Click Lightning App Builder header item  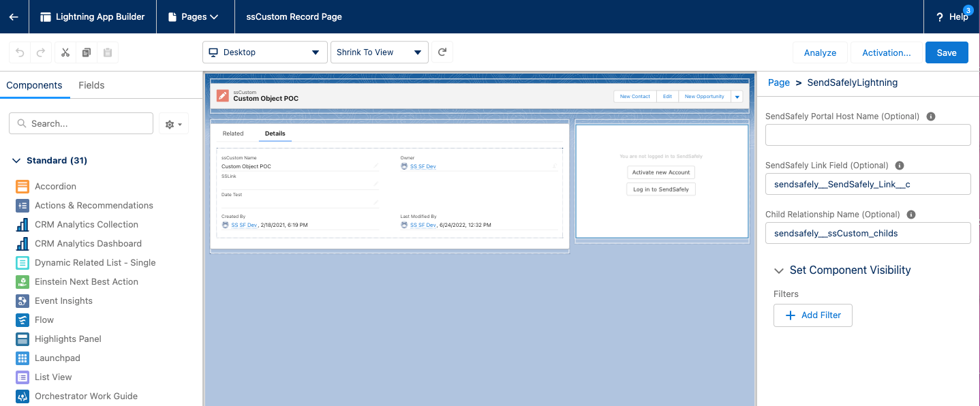click(93, 16)
